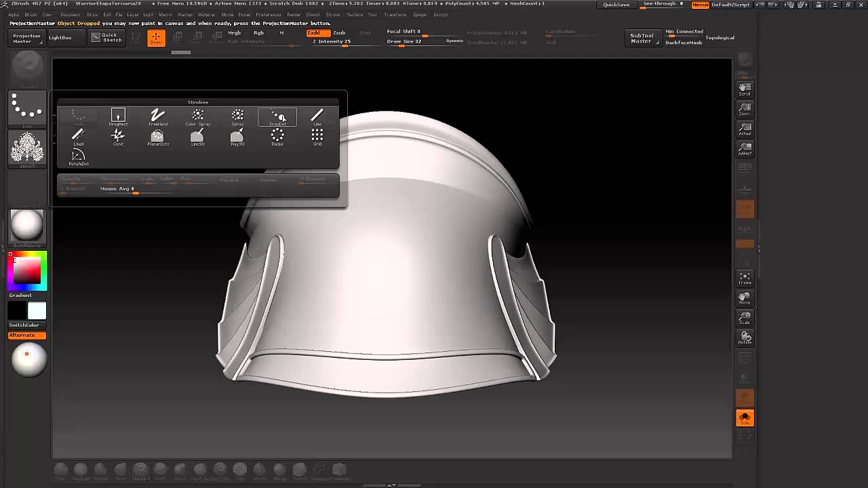
Task: Click the Draw mode button
Action: pyautogui.click(x=156, y=38)
